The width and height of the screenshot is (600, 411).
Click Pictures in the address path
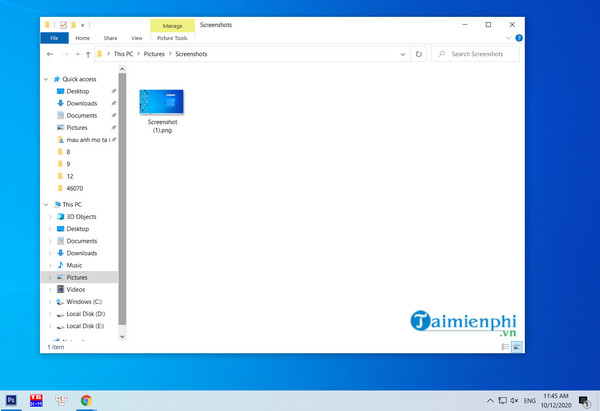point(154,54)
